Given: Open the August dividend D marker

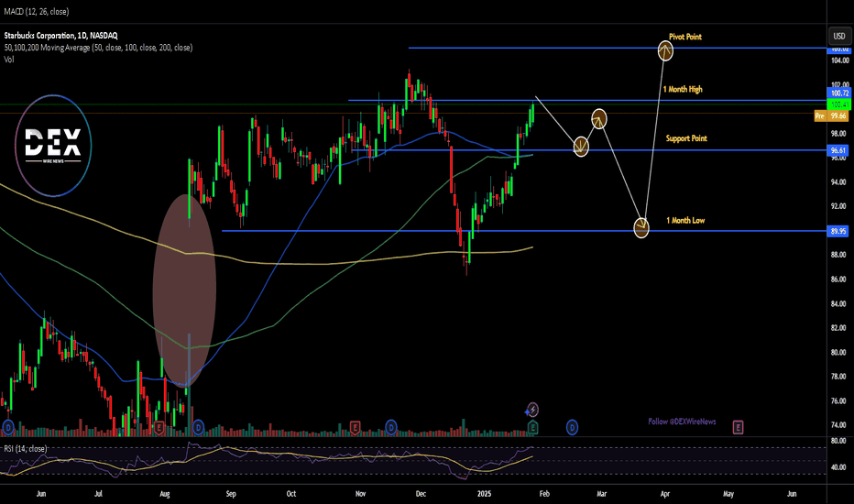Looking at the screenshot, I should point(198,428).
